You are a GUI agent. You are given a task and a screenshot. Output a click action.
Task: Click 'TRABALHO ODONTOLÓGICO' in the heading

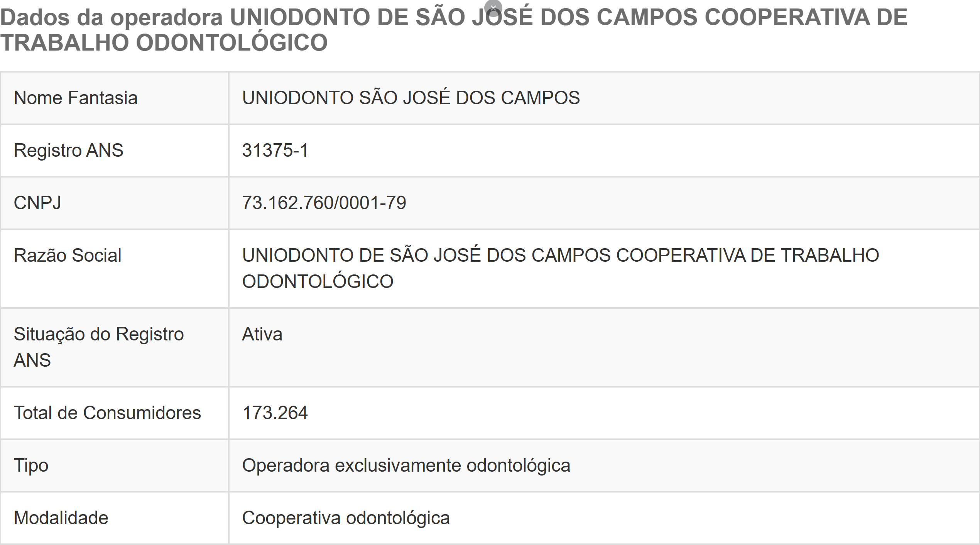[x=164, y=42]
